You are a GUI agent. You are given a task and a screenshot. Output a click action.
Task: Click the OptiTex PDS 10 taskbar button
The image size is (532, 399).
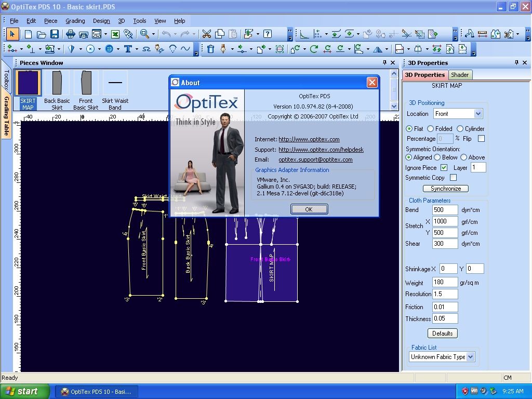[97, 392]
